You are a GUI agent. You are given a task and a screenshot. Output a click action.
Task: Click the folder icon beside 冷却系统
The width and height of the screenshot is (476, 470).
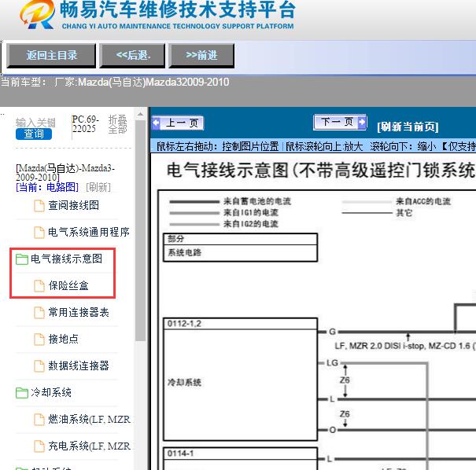click(21, 393)
